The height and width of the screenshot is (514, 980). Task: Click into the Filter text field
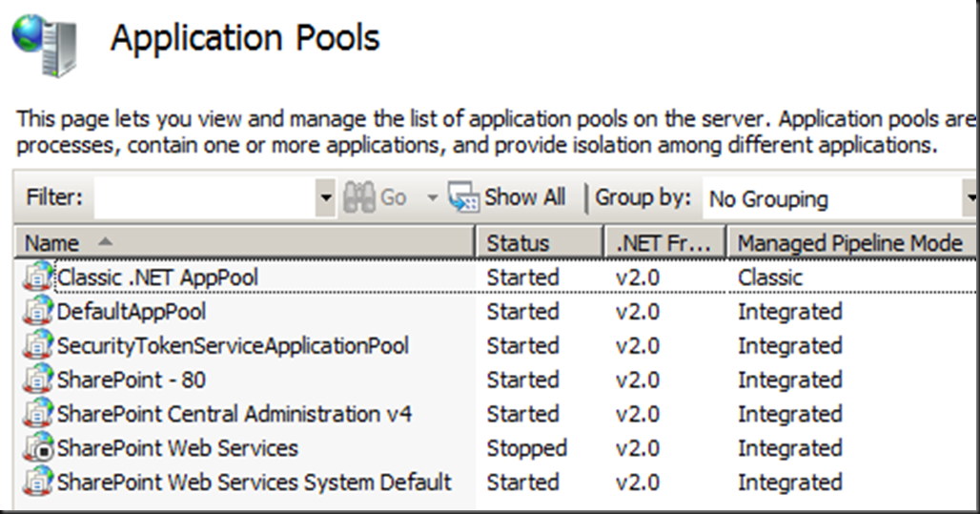coord(204,197)
